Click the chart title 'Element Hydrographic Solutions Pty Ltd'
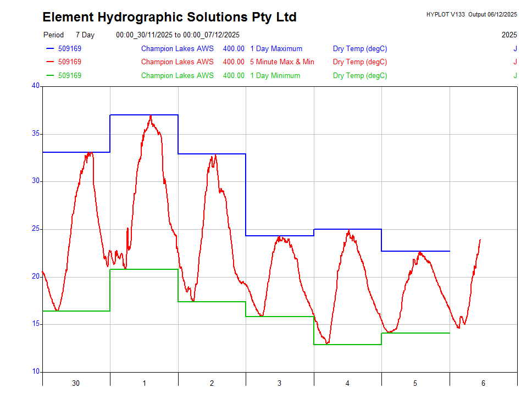Screen dimensions: 532x399 [169, 18]
